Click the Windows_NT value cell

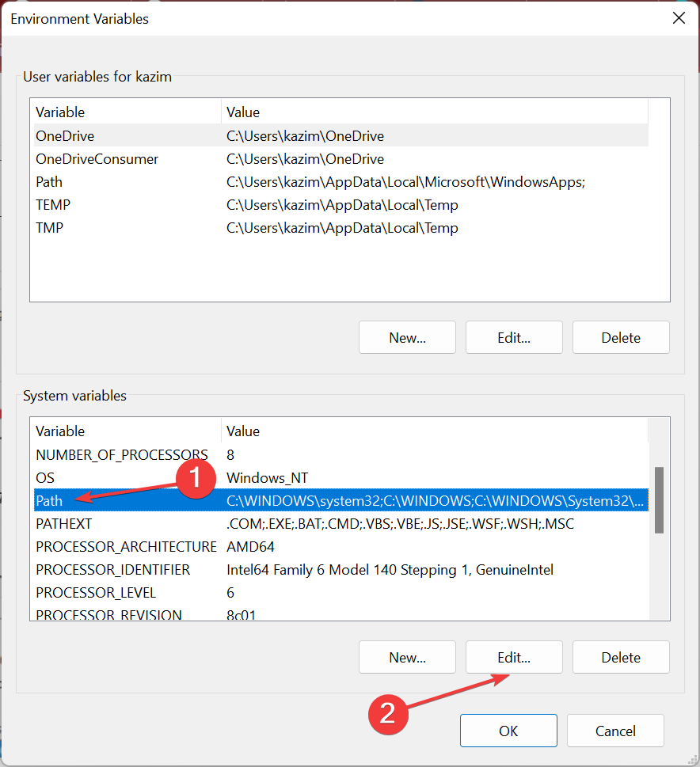(268, 478)
